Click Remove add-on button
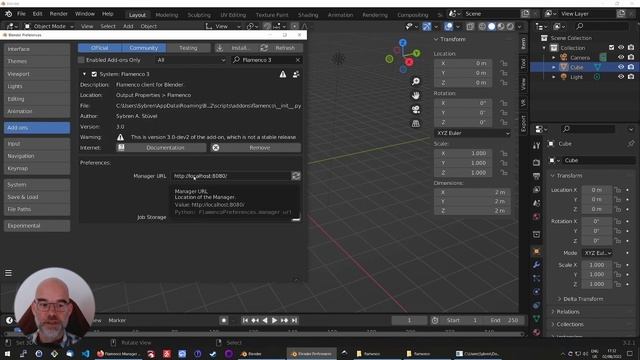 [256, 148]
